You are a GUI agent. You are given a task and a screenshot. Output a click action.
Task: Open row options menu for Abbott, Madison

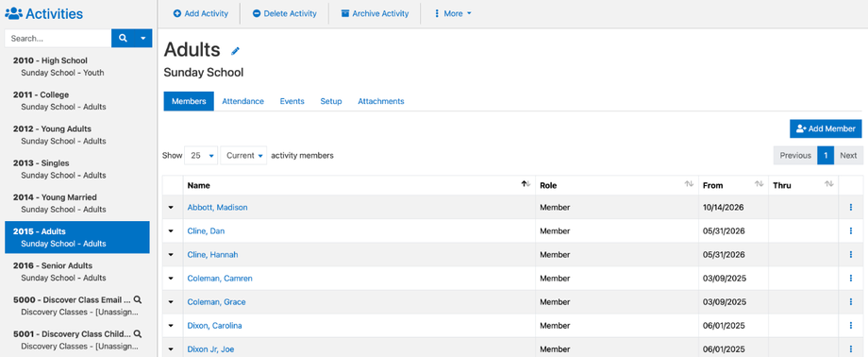(x=850, y=208)
